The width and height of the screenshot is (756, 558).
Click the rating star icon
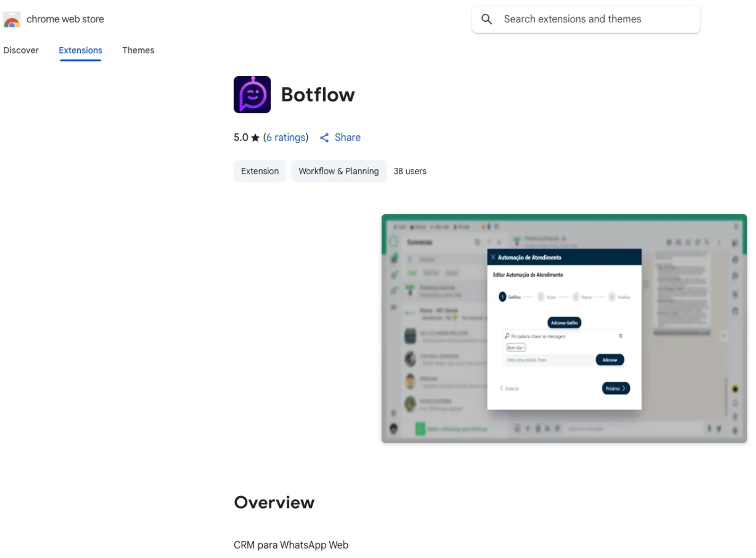255,138
